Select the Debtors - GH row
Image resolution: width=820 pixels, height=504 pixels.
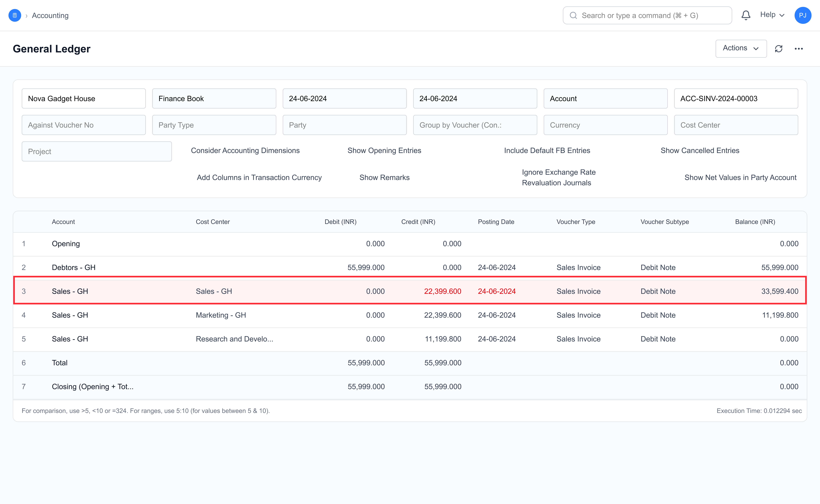point(410,267)
